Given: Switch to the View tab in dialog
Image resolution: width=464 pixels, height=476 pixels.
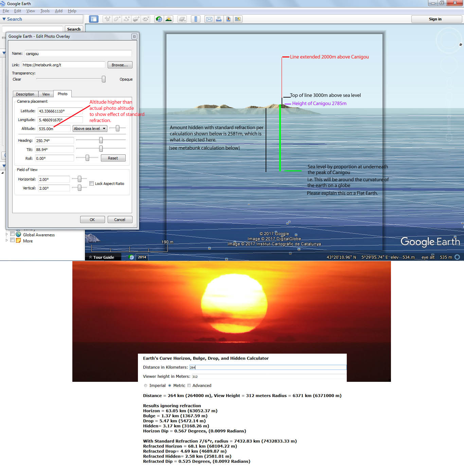Looking at the screenshot, I should [46, 94].
